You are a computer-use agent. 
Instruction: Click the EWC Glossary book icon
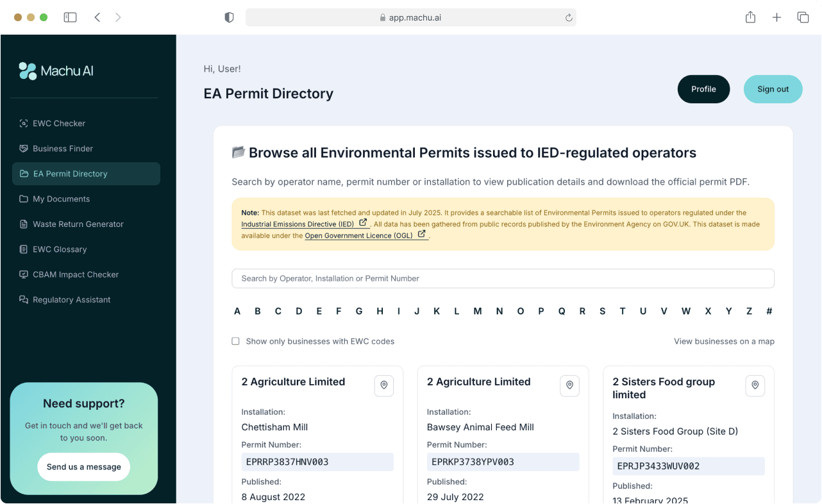pos(24,249)
